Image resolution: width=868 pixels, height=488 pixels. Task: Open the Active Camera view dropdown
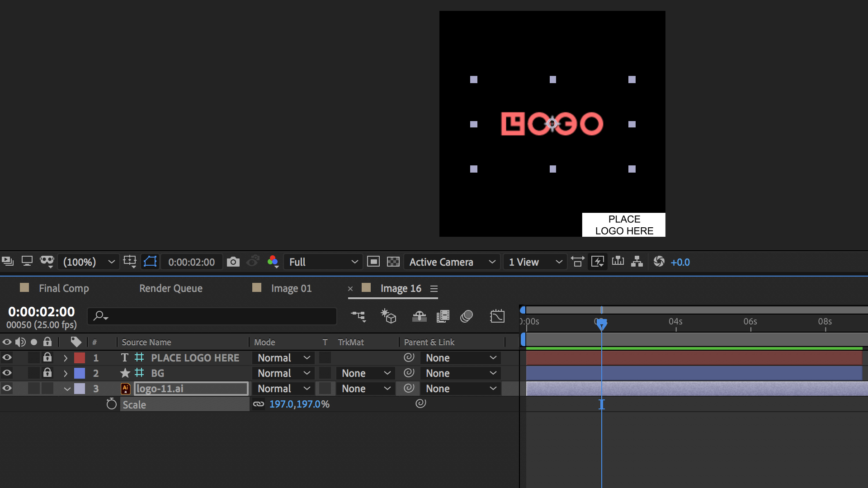click(x=451, y=262)
